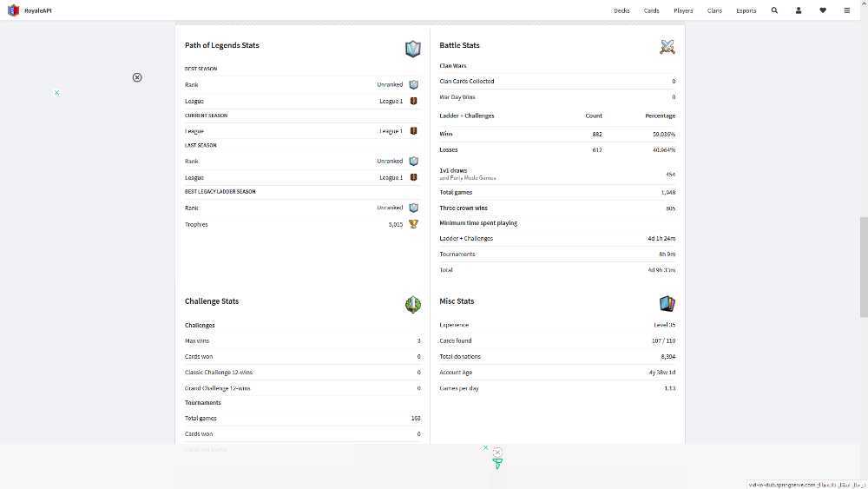Click the page vertical scrollbar thumb

864,267
